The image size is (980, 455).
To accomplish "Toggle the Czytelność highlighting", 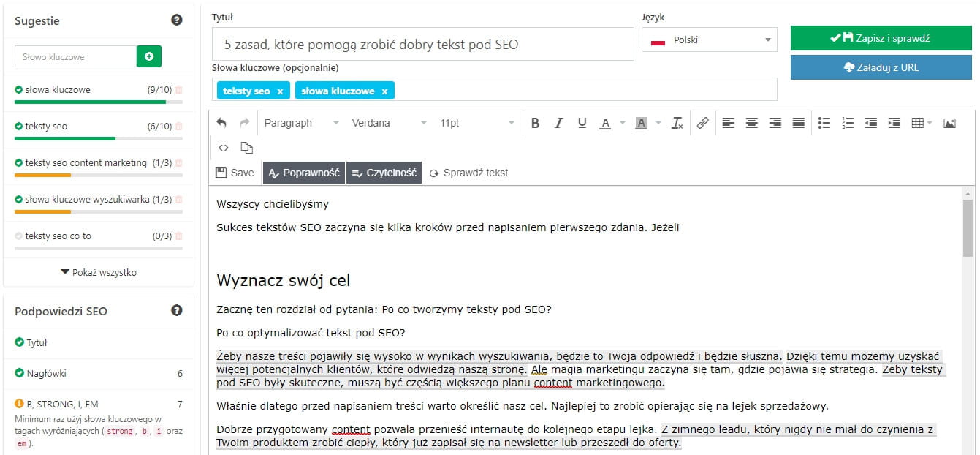I will [x=384, y=173].
